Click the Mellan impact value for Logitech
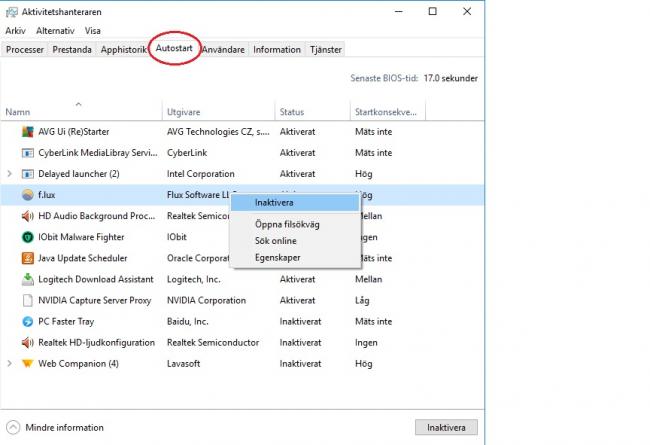This screenshot has width=650, height=445. 369,280
